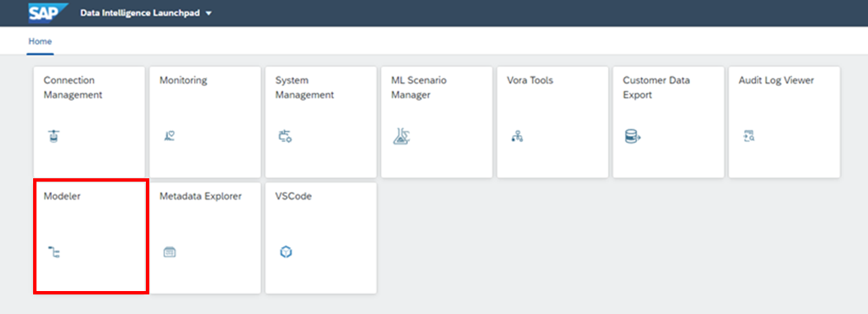Image resolution: width=868 pixels, height=314 pixels.
Task: Click the Modeler pipeline icon
Action: [x=54, y=253]
